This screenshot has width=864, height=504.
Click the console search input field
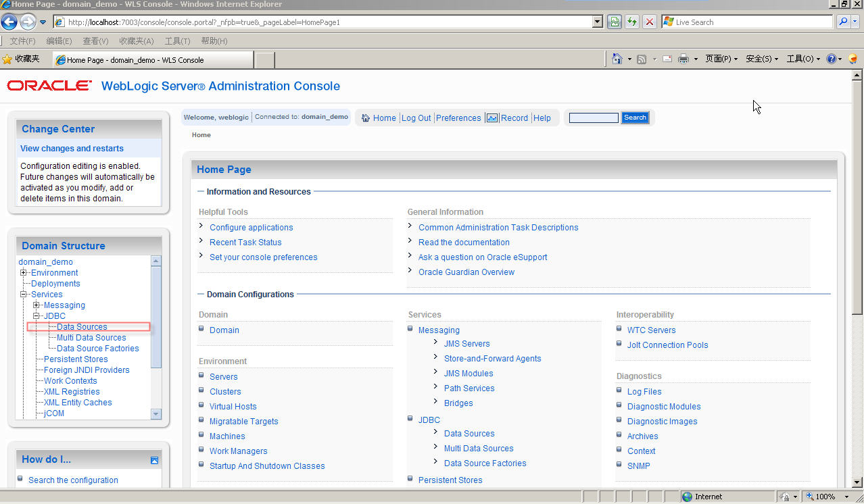click(x=594, y=118)
